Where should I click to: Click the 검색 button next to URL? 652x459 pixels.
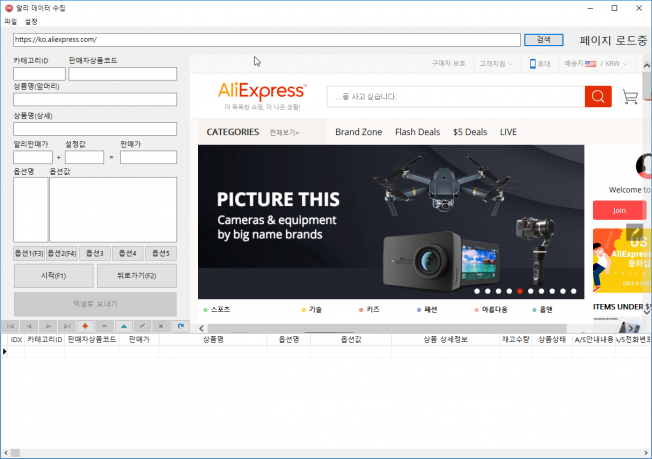(543, 40)
